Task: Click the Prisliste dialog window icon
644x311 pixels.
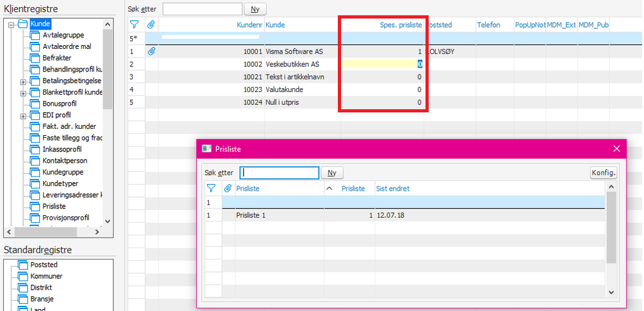Action: 207,149
